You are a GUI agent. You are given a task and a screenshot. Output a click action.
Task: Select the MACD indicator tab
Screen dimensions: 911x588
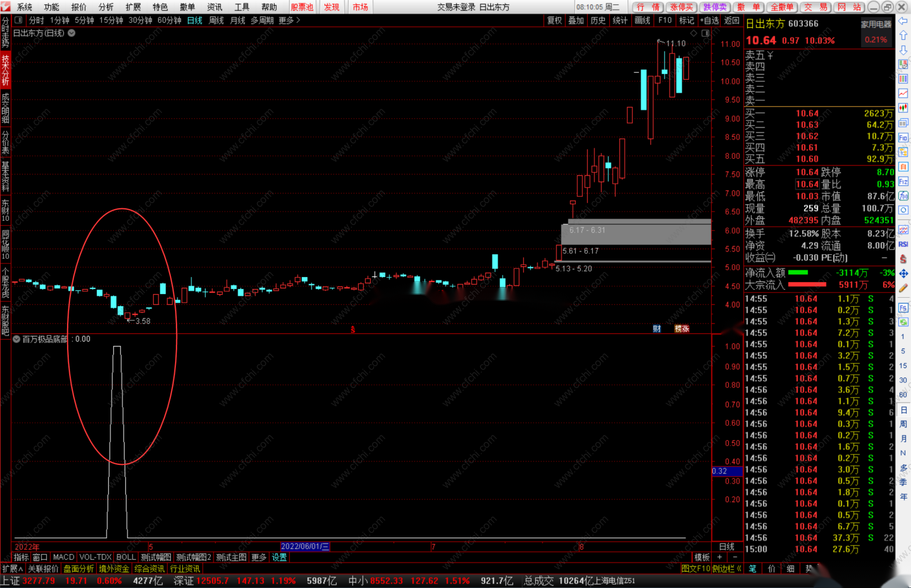click(63, 557)
